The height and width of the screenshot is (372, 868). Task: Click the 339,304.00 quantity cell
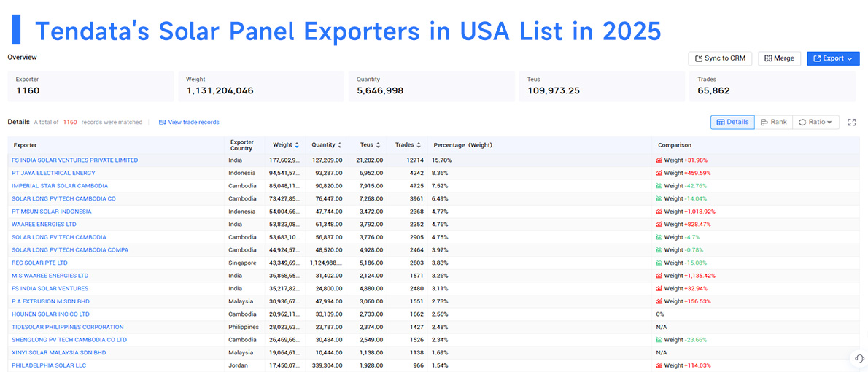[326, 365]
